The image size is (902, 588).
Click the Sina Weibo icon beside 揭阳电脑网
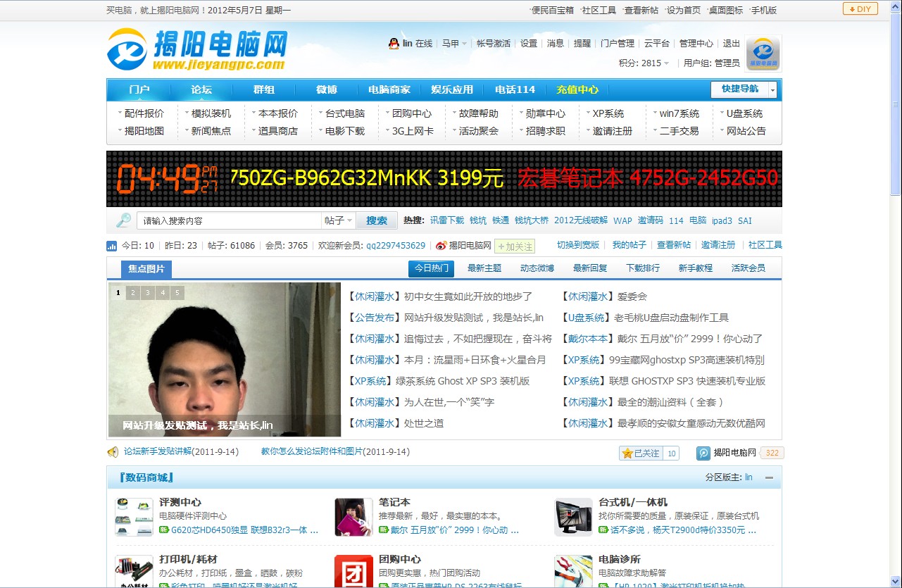pos(441,246)
